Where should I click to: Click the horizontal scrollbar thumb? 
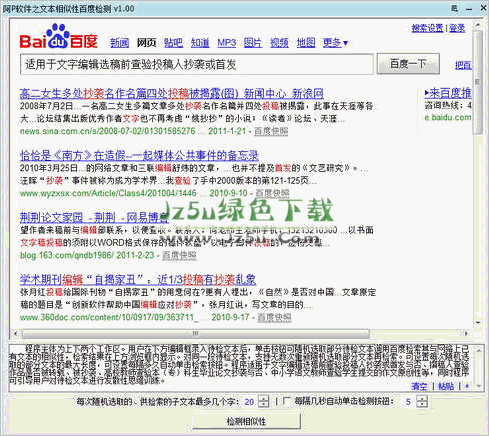pyautogui.click(x=196, y=333)
